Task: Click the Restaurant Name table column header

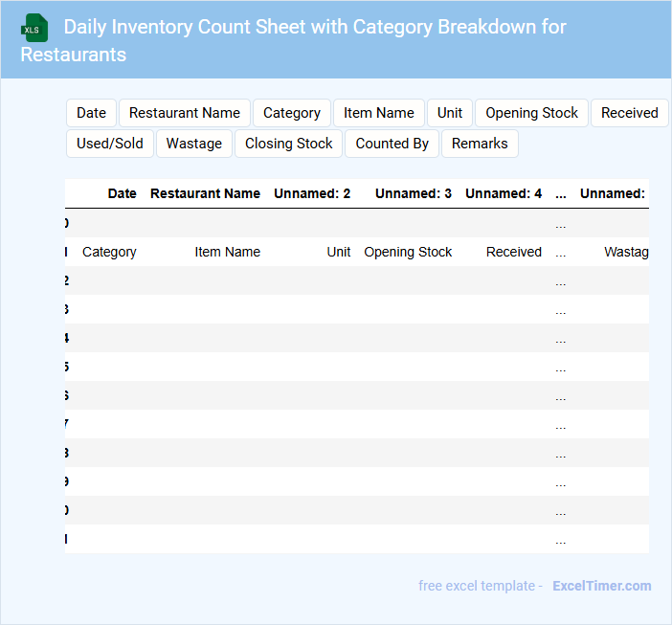Action: tap(205, 193)
